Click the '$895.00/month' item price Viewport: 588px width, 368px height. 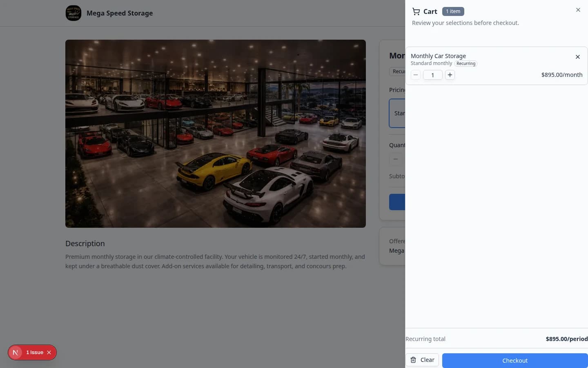tap(562, 75)
